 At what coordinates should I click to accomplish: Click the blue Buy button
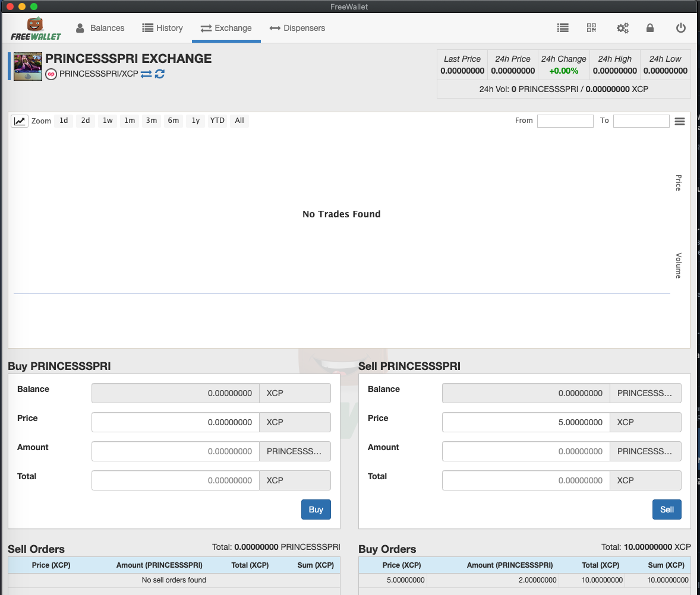pos(316,509)
